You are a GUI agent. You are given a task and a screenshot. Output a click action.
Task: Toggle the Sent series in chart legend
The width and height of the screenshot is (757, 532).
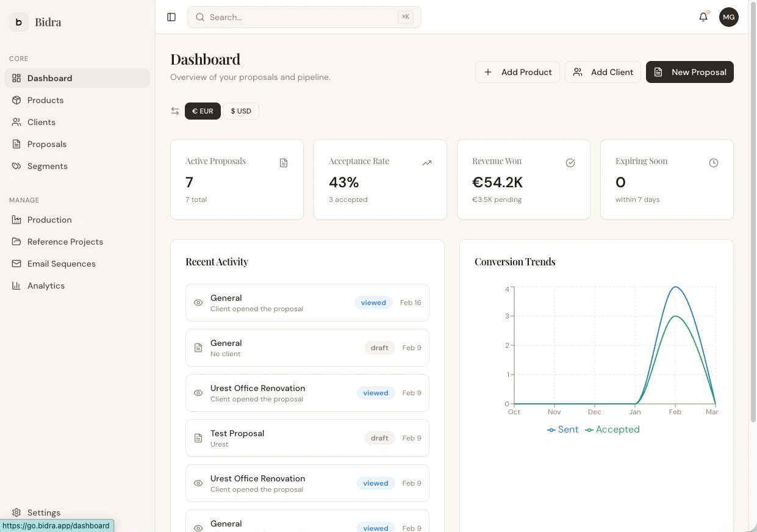pyautogui.click(x=563, y=430)
